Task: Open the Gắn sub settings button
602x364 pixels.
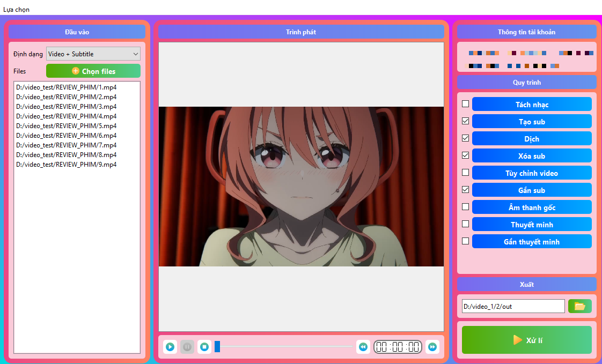Action: pyautogui.click(x=531, y=190)
